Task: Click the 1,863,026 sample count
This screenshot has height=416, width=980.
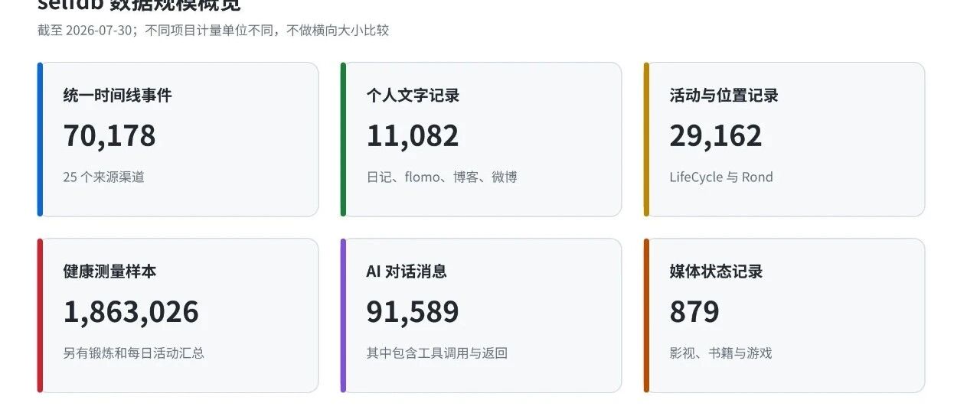Action: pyautogui.click(x=131, y=311)
